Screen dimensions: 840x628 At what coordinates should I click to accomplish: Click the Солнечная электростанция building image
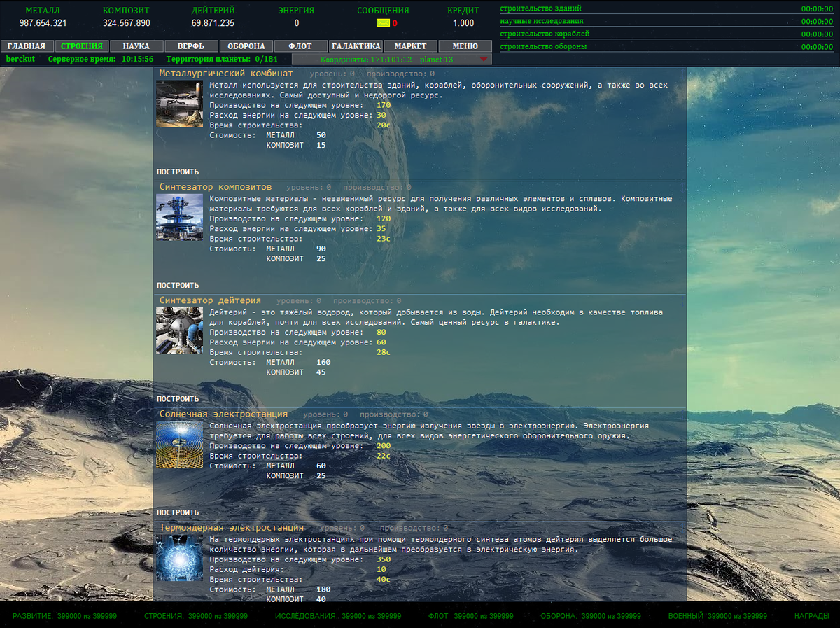click(x=179, y=445)
